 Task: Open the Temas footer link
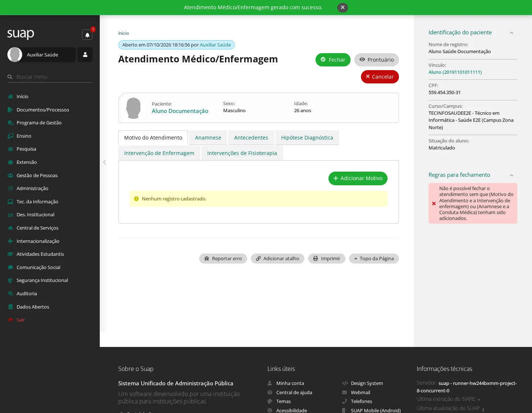coord(283,402)
